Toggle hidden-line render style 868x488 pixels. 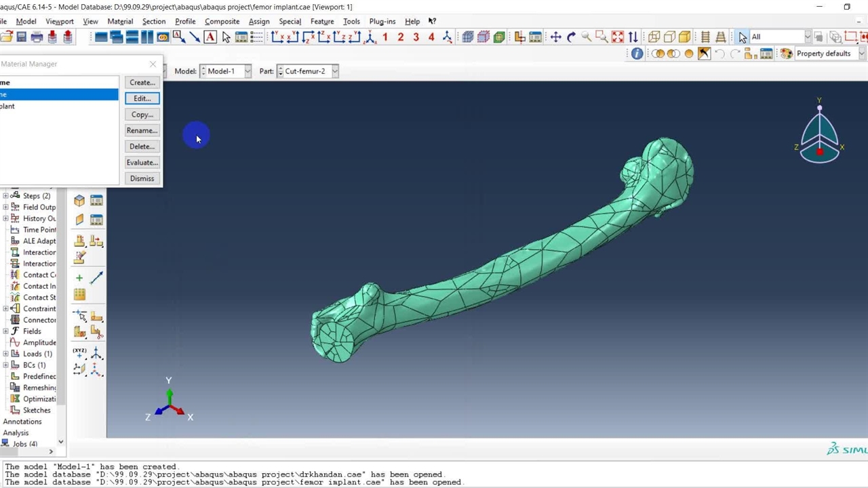point(669,37)
